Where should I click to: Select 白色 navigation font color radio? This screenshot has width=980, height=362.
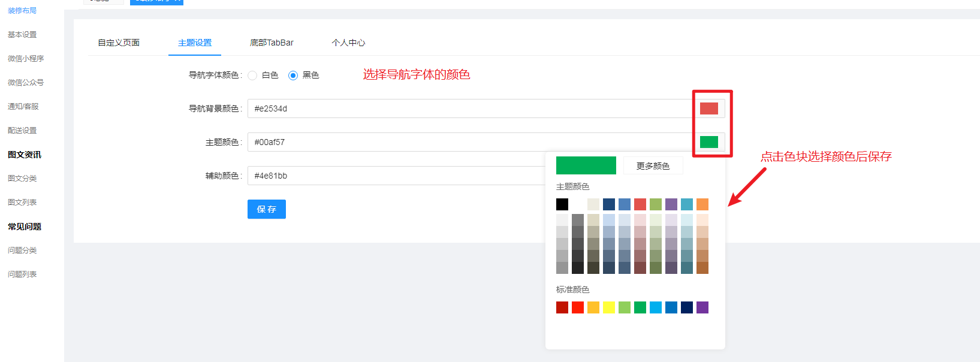(252, 75)
